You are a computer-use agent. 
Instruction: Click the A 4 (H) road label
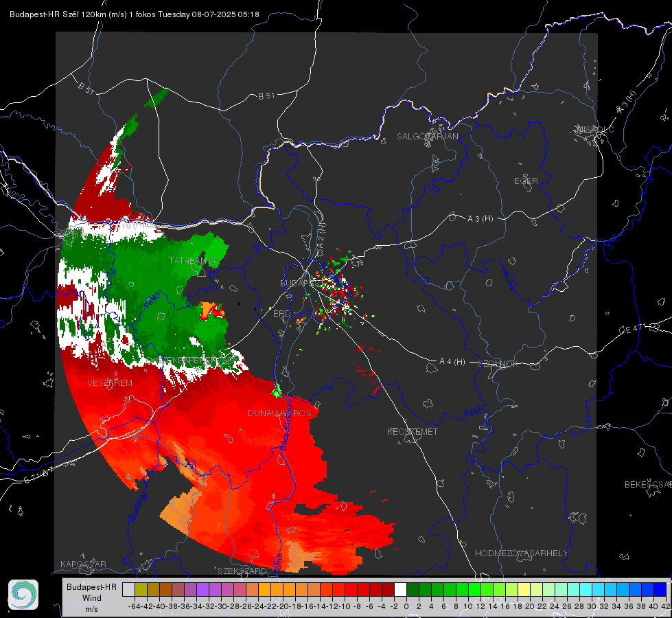452,362
